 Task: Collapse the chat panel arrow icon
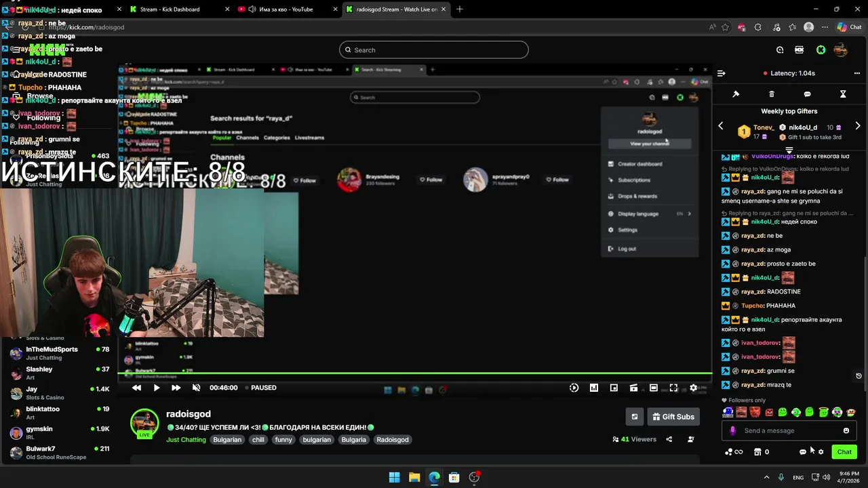(721, 73)
